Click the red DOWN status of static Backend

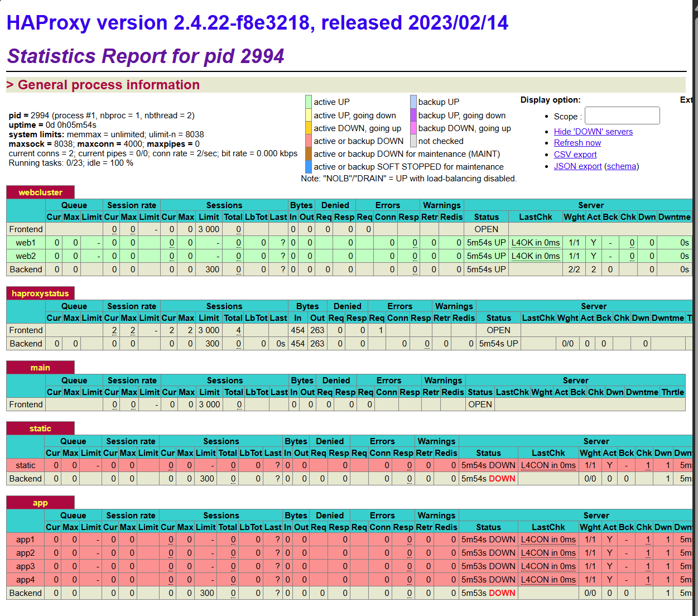click(502, 479)
